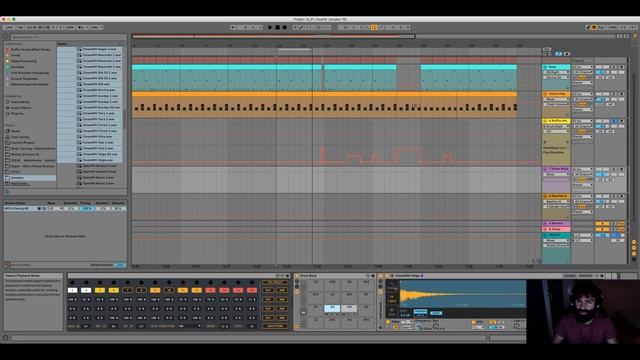Open input type dropdown on purple track
The width and height of the screenshot is (640, 360).
(x=582, y=169)
